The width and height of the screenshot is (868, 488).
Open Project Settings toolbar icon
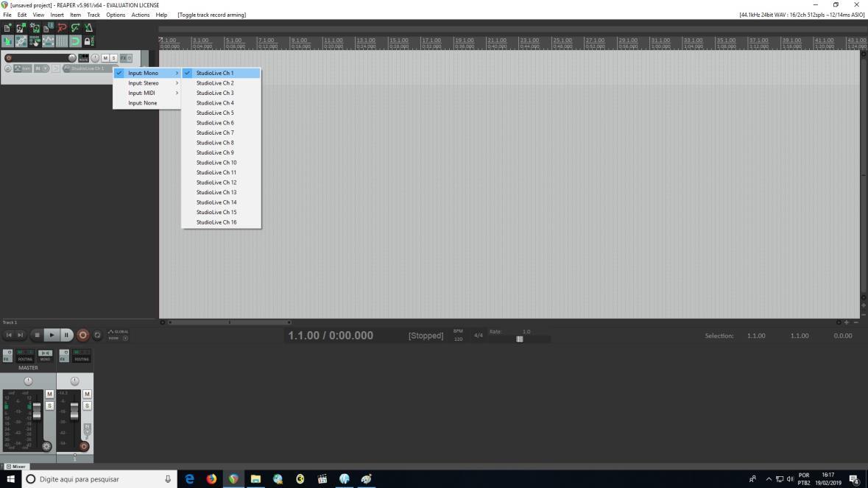pos(48,28)
